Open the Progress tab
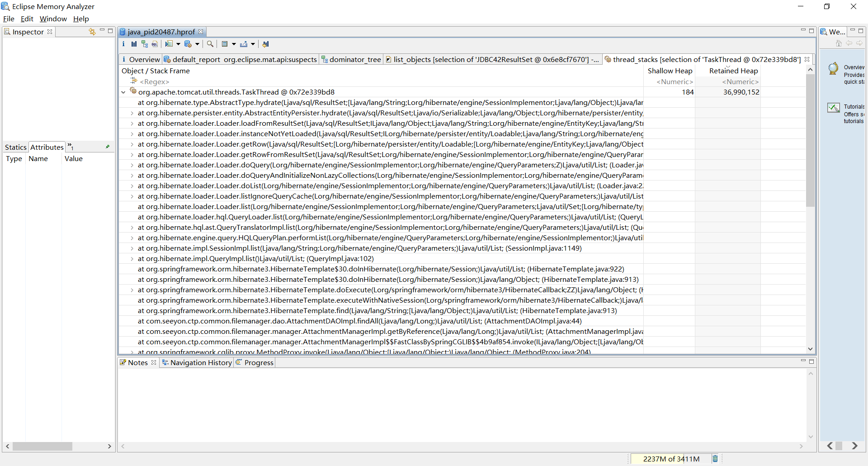 (x=255, y=362)
